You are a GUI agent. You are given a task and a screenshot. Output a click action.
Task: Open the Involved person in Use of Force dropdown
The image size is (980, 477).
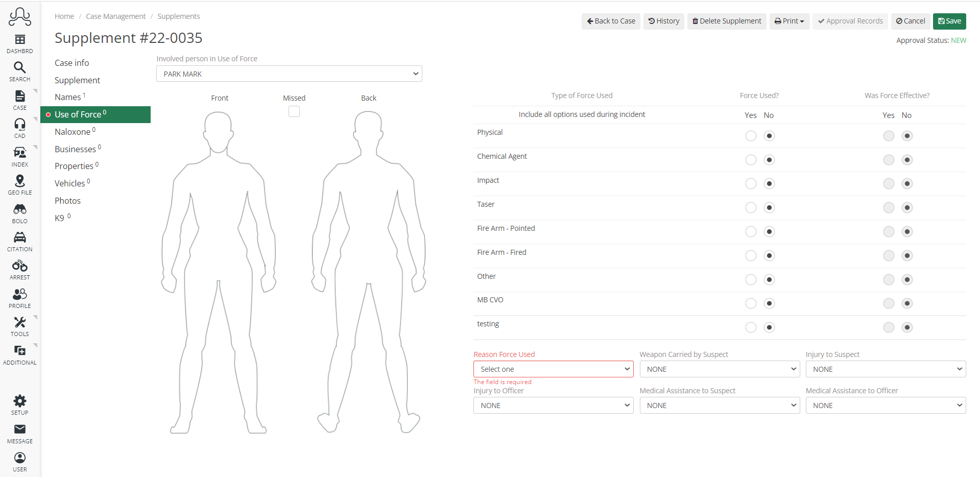[289, 74]
